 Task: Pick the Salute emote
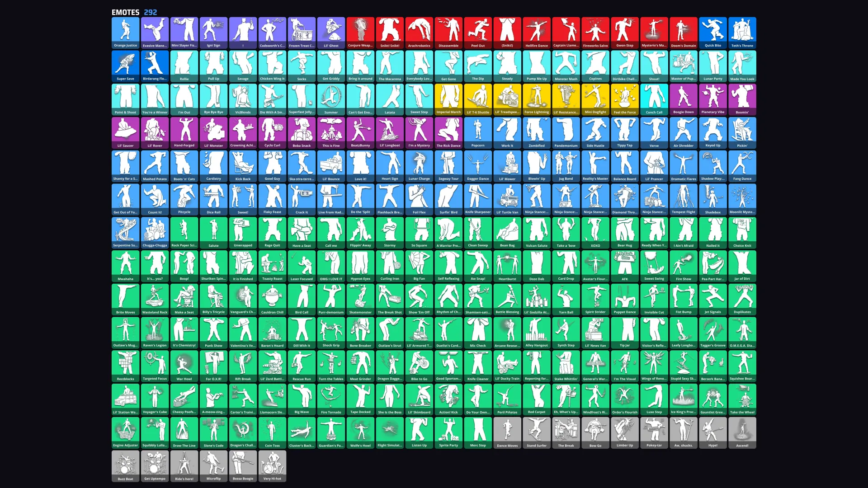coord(213,233)
